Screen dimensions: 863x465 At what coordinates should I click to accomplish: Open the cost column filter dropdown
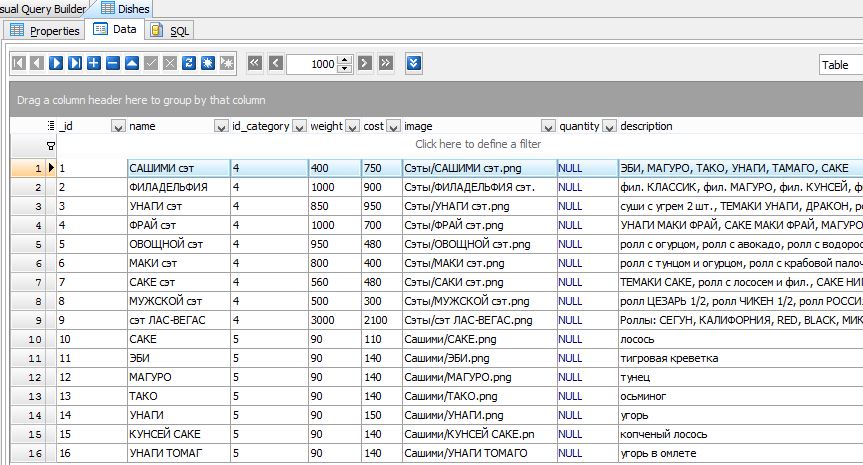point(393,127)
